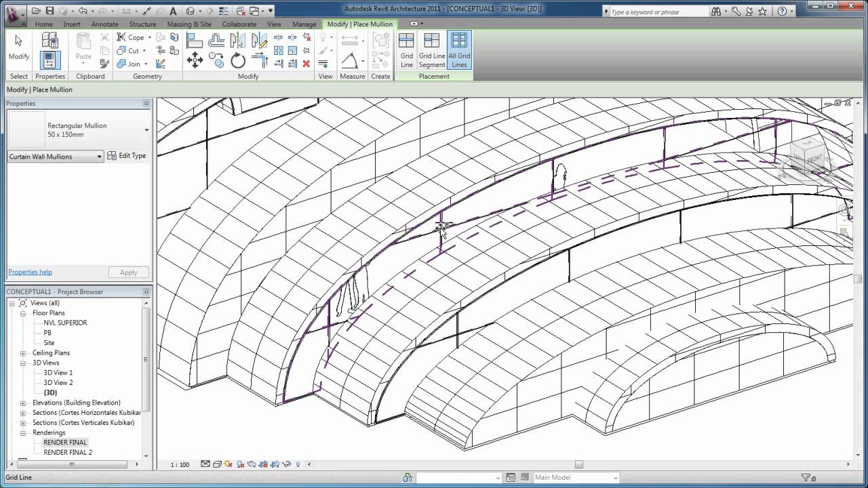Open the Annotate ribbon tab
Image resolution: width=868 pixels, height=488 pixels.
[104, 24]
